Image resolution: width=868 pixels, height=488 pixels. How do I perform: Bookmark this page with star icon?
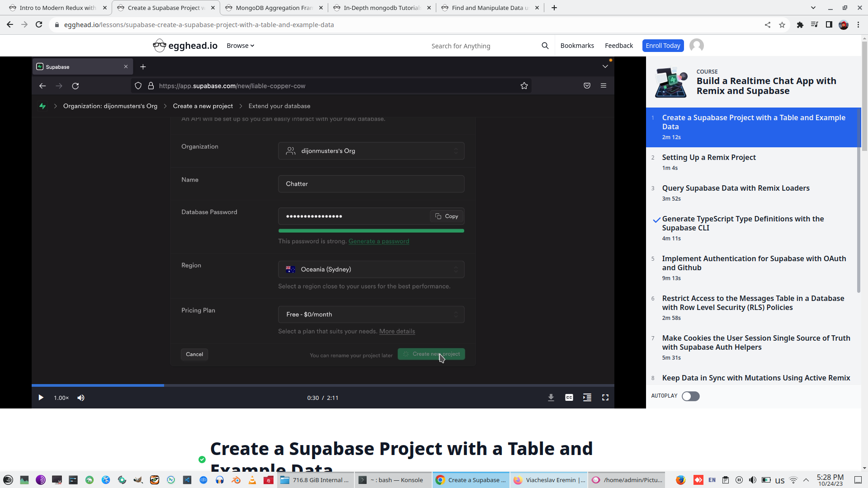pyautogui.click(x=782, y=25)
